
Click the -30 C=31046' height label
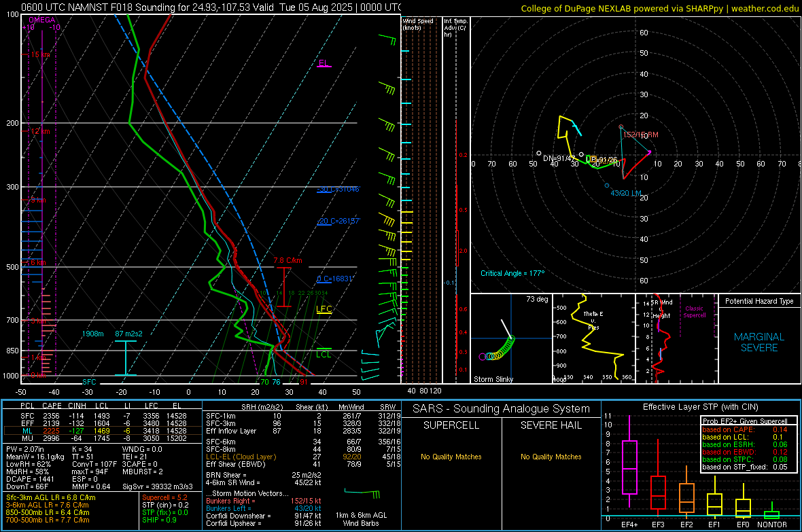338,190
